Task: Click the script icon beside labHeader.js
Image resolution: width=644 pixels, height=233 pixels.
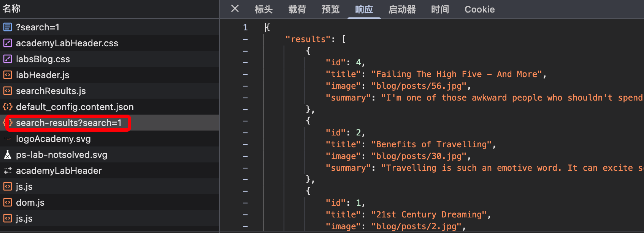Action: (x=8, y=75)
